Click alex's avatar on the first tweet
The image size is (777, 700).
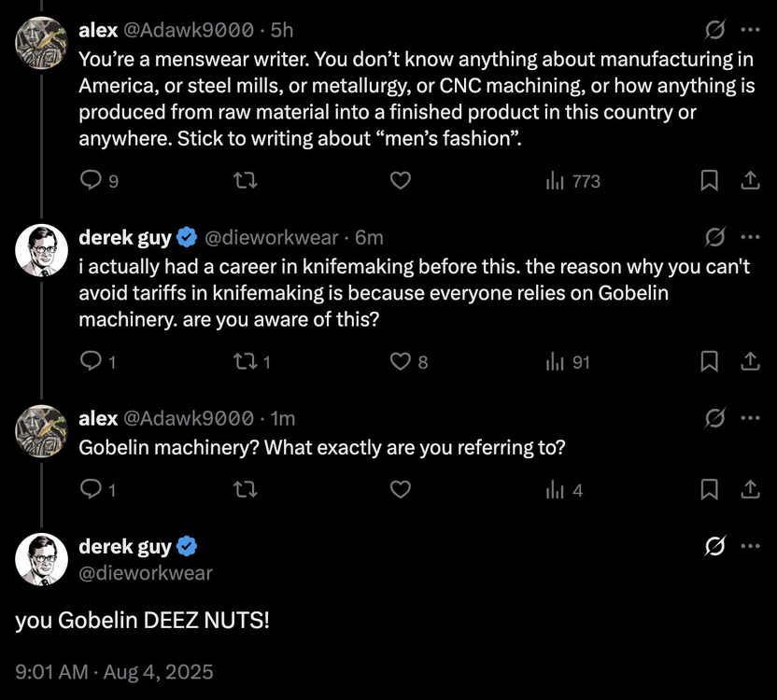pyautogui.click(x=41, y=43)
